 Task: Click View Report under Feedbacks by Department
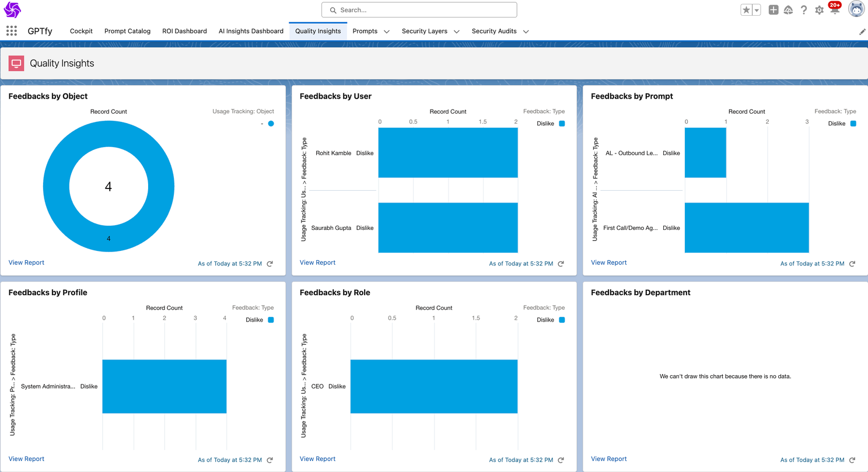coord(608,459)
